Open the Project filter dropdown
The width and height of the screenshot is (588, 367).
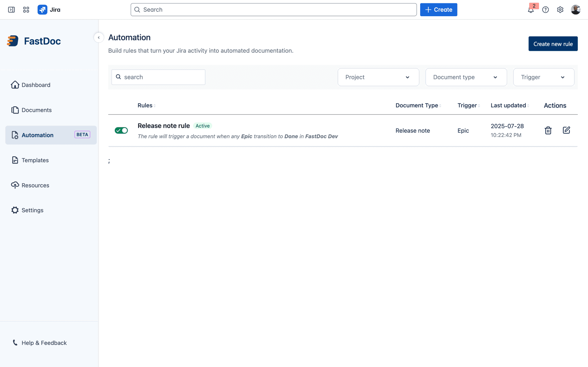378,77
